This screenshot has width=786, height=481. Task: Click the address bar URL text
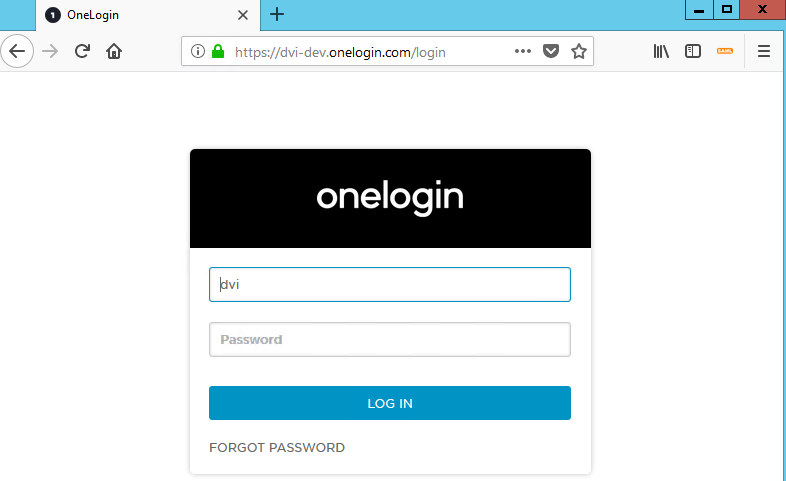click(x=340, y=52)
